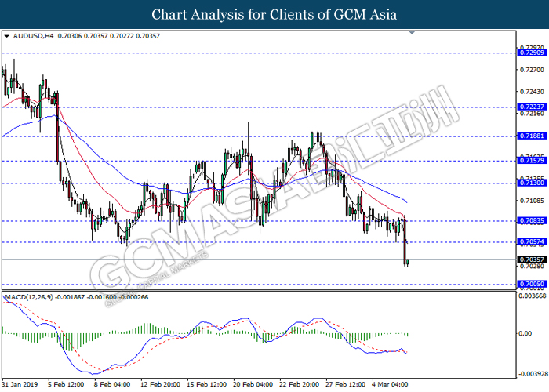Viewport: 549px width, 392px height.
Task: Select the 0.71579 price level label
Action: pos(532,161)
